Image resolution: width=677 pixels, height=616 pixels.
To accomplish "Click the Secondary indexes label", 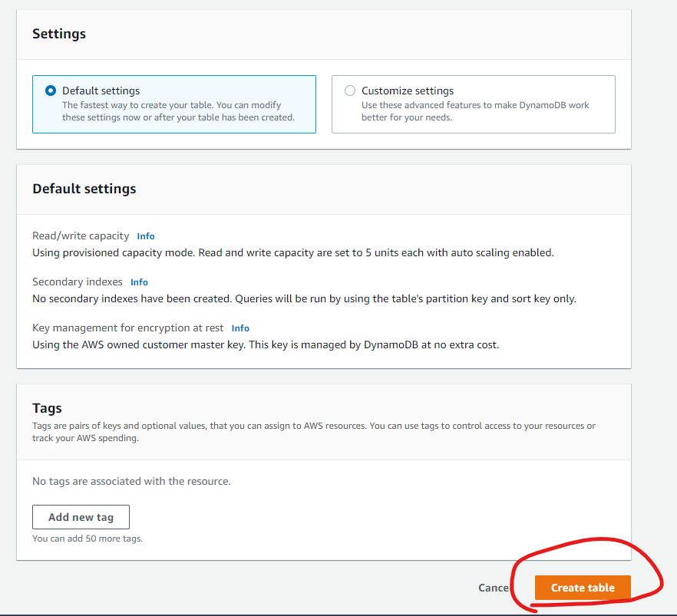I will (78, 282).
